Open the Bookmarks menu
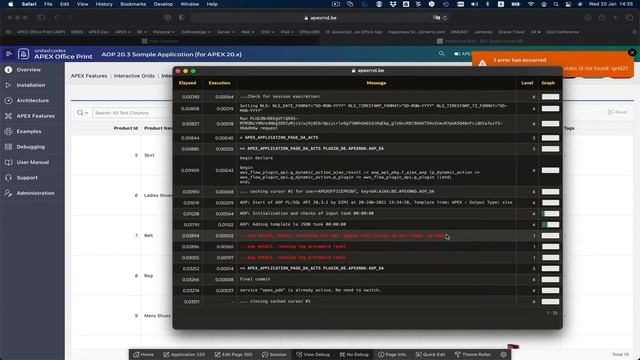This screenshot has height=360, width=640. coord(133,4)
